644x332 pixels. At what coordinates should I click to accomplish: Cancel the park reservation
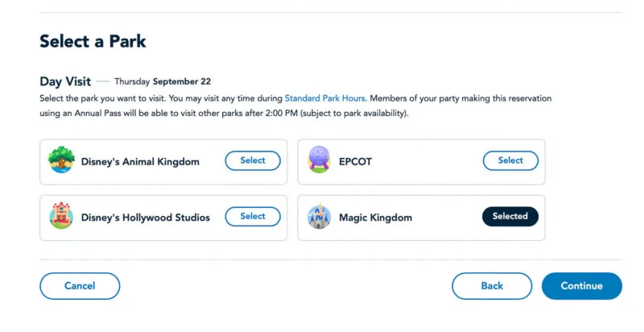(80, 286)
